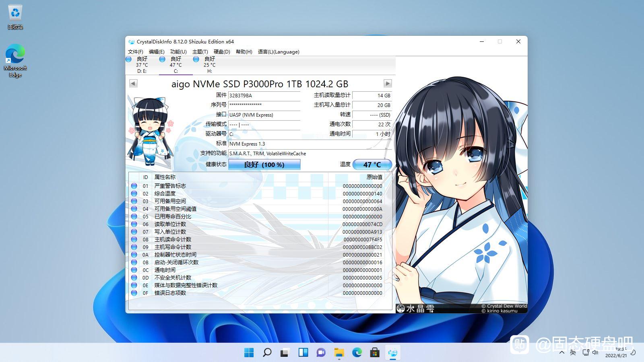
Task: Open File Explorer from the taskbar
Action: [x=339, y=353]
